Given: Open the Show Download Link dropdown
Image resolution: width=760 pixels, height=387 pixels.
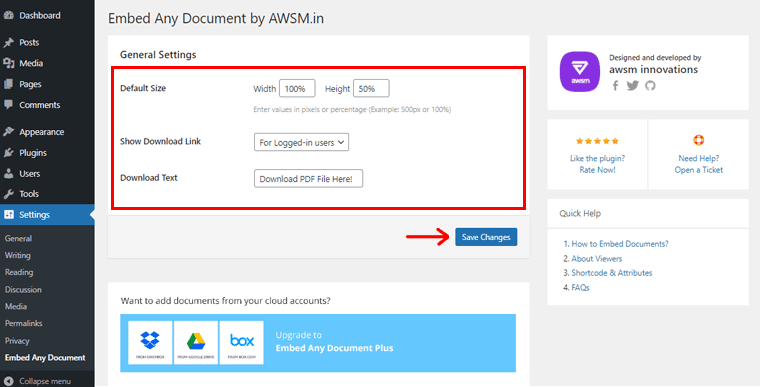Looking at the screenshot, I should pos(301,142).
